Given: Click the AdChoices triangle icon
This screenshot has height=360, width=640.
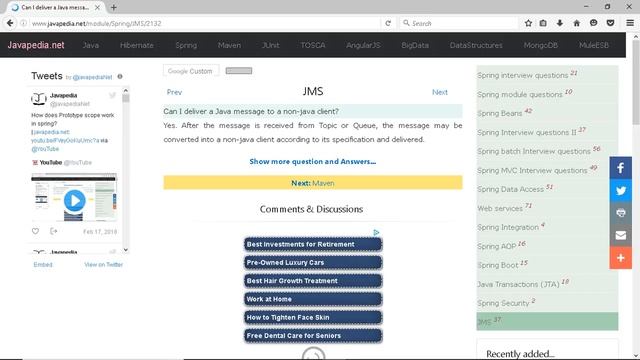Looking at the screenshot, I should tap(376, 232).
